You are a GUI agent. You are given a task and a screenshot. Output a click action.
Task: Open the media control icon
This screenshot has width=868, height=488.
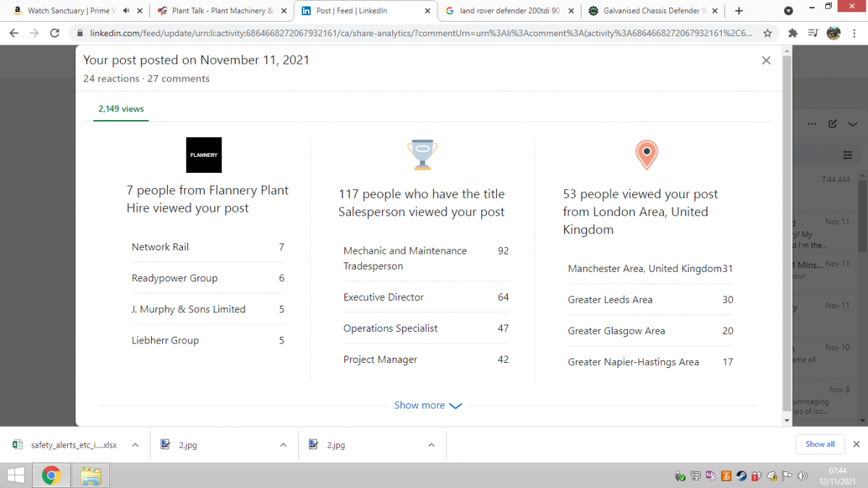pos(813,33)
